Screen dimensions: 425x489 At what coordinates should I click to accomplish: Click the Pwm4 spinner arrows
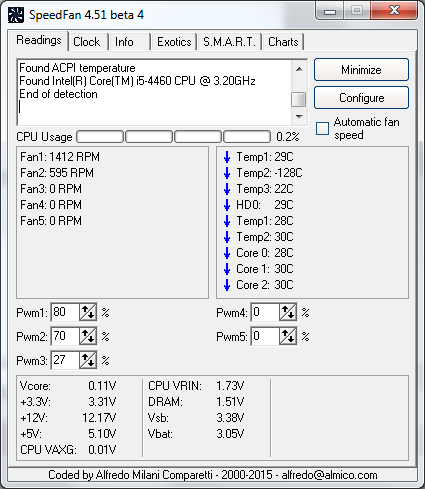click(288, 312)
